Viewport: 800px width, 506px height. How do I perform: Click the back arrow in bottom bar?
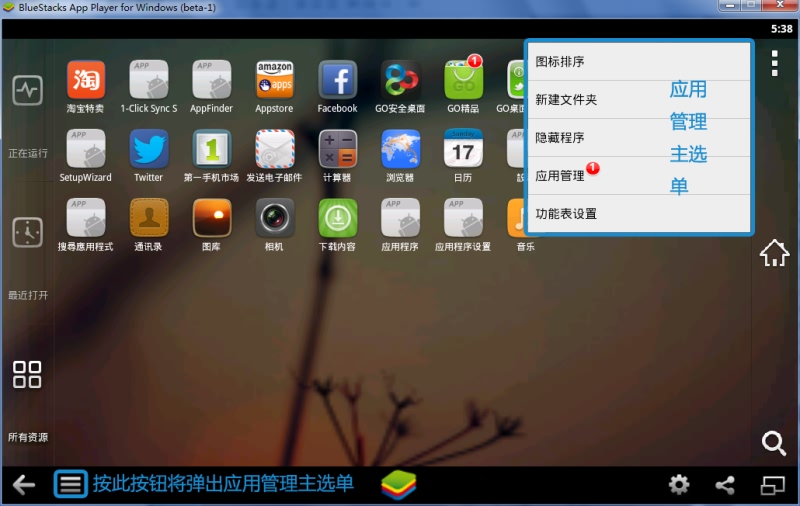tap(24, 485)
